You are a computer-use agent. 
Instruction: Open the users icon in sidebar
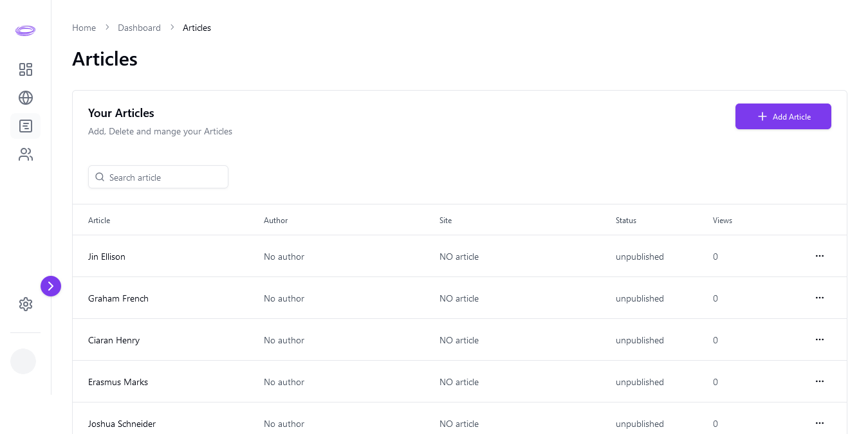(26, 154)
